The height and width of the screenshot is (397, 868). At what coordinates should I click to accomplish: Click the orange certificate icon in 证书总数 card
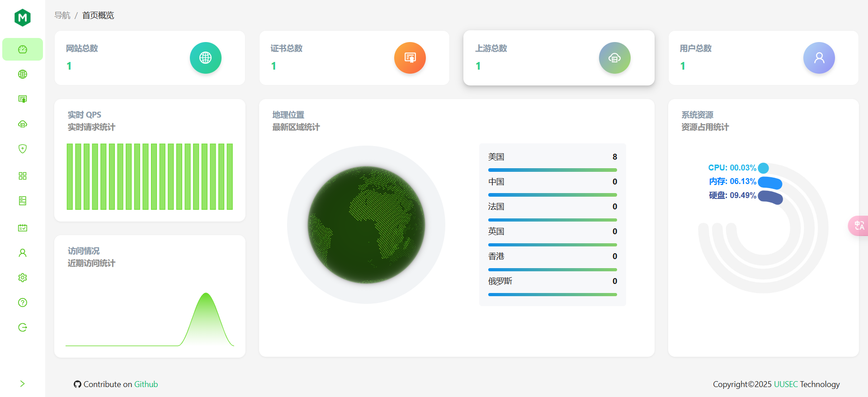tap(410, 58)
